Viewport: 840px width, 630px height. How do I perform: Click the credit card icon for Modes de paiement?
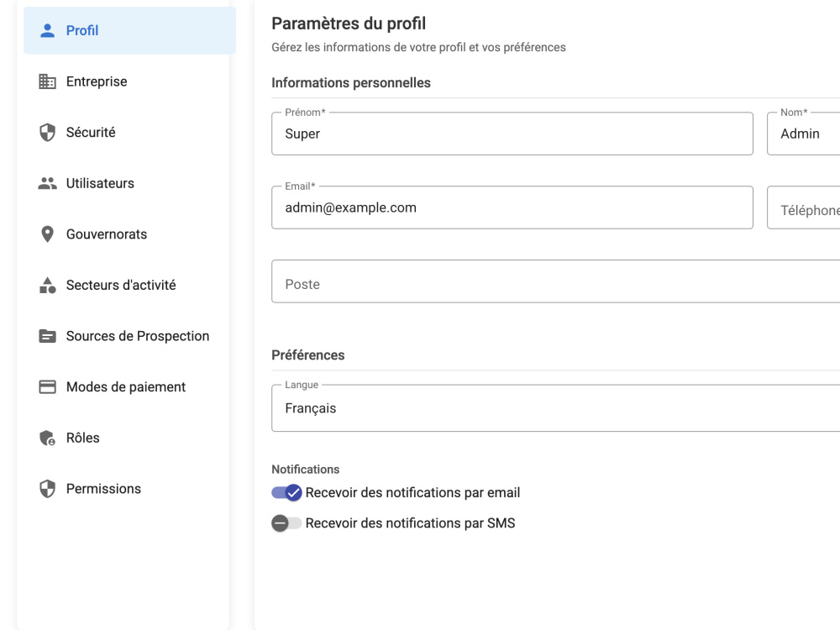[x=47, y=386]
